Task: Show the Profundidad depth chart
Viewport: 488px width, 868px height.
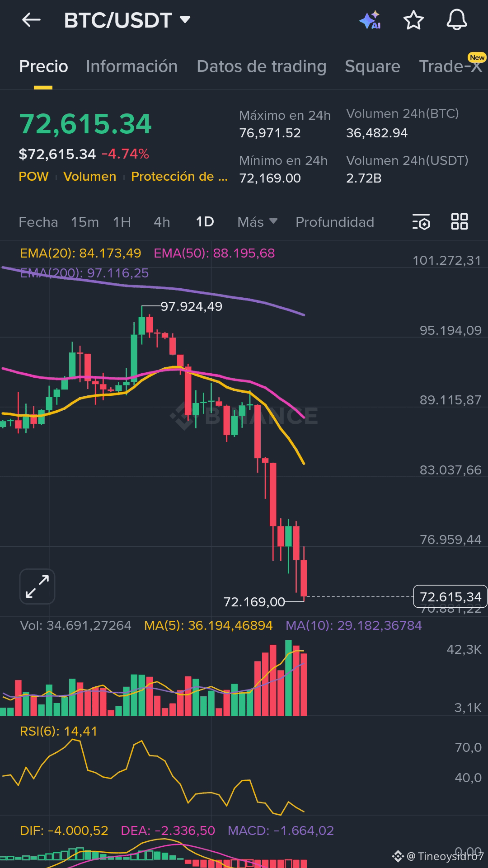Action: coord(334,222)
